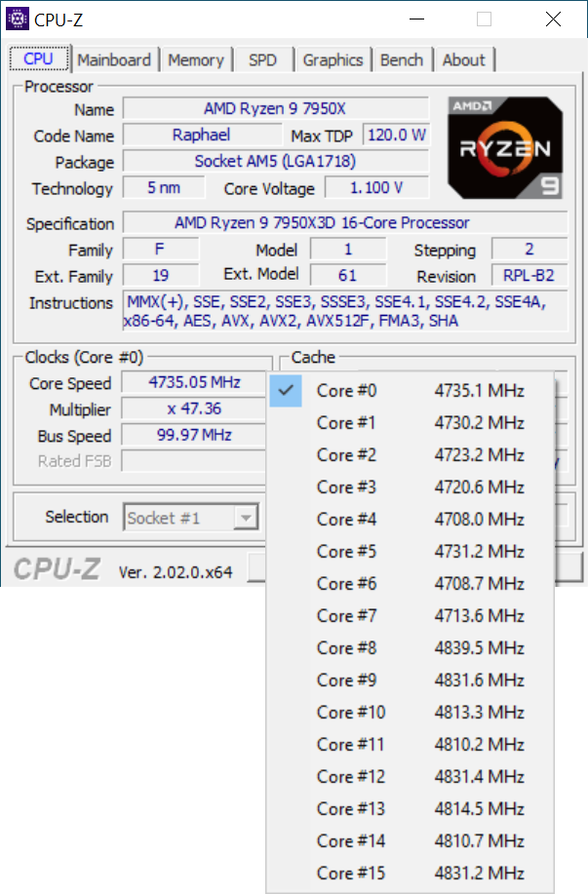Click the empty Rated FSB field
Viewport: 588px width, 894px height.
194,461
